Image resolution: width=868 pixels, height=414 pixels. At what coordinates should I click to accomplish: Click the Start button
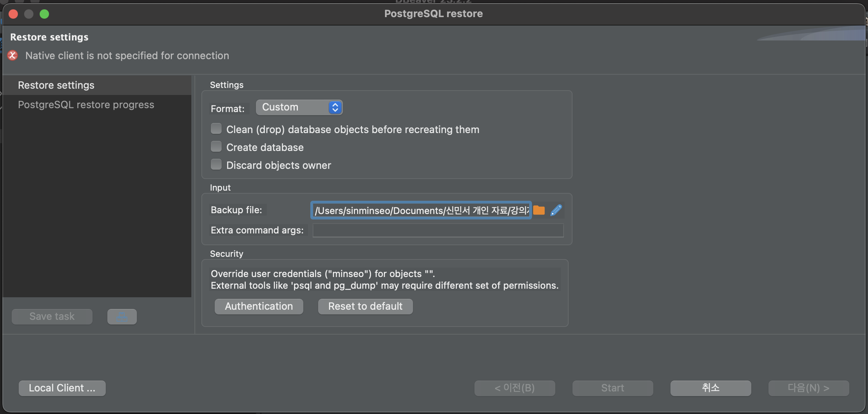coord(613,388)
